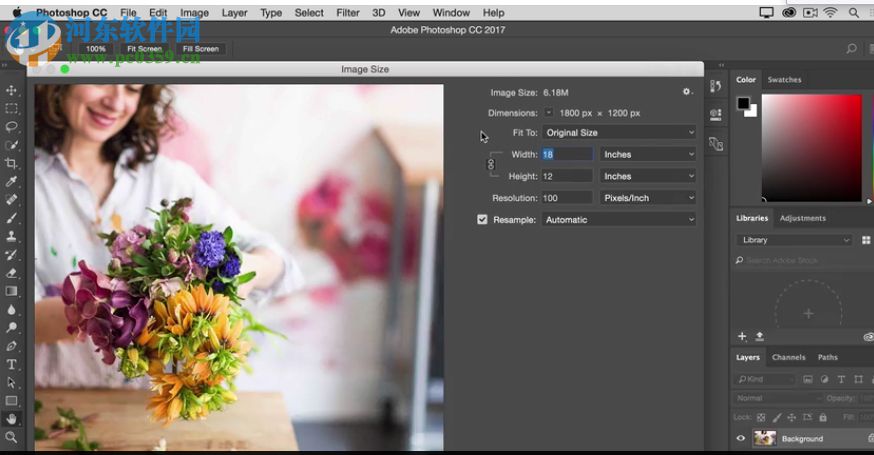Open the Dimensions unit dropdown arrow
The image size is (874, 455).
coord(548,113)
